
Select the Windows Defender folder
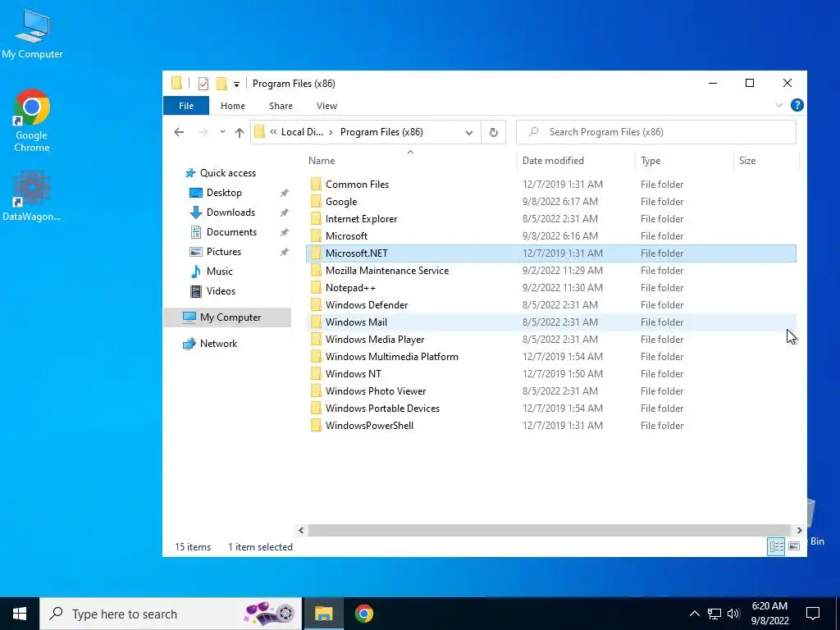[x=367, y=305]
